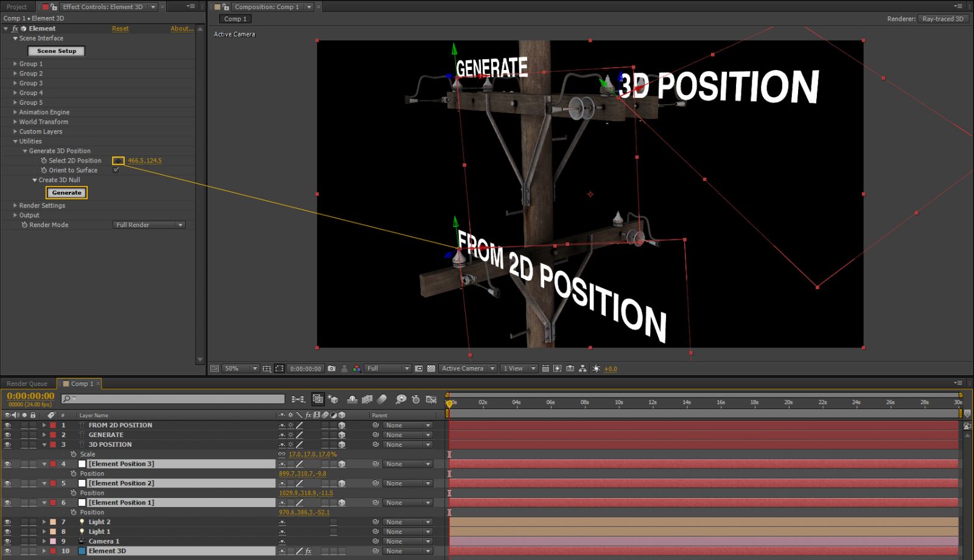Viewport: 974px width, 560px height.
Task: Hide the Camera 1 layer
Action: pos(8,541)
